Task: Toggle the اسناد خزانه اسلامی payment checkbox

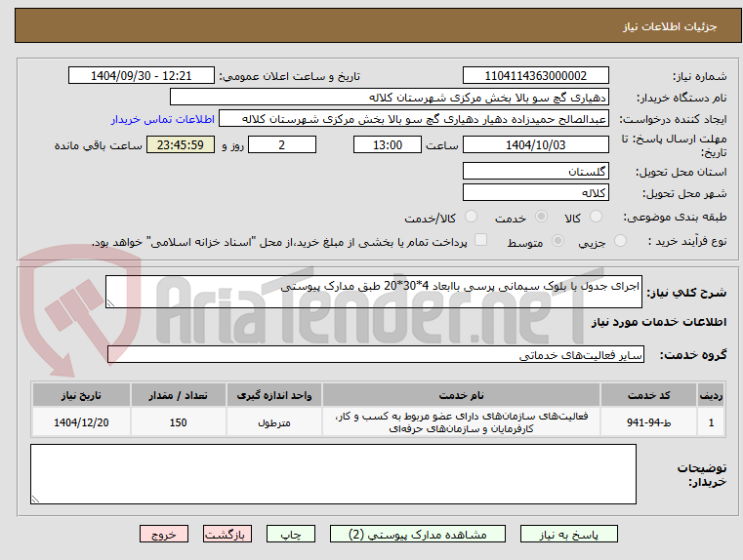Action: pyautogui.click(x=481, y=240)
